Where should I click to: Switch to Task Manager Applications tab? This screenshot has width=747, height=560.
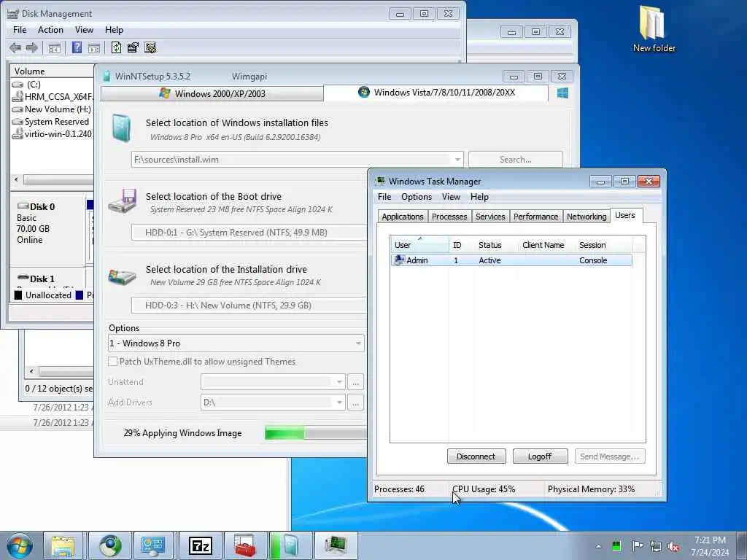[x=403, y=217]
